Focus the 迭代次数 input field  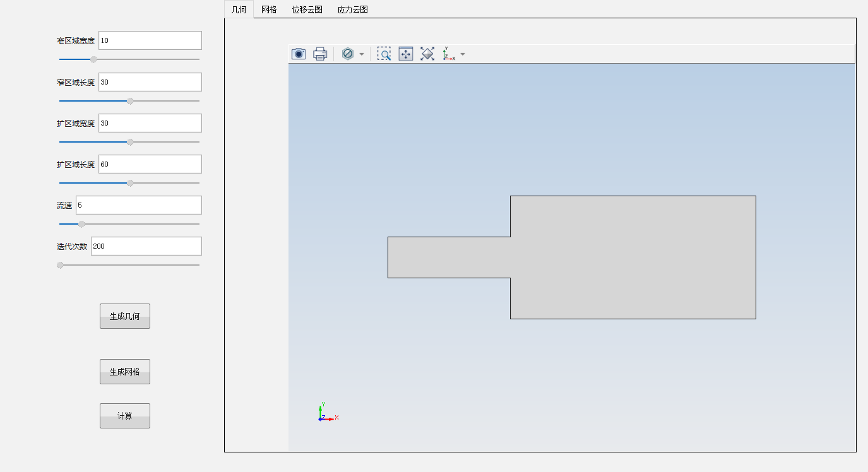[x=146, y=246]
